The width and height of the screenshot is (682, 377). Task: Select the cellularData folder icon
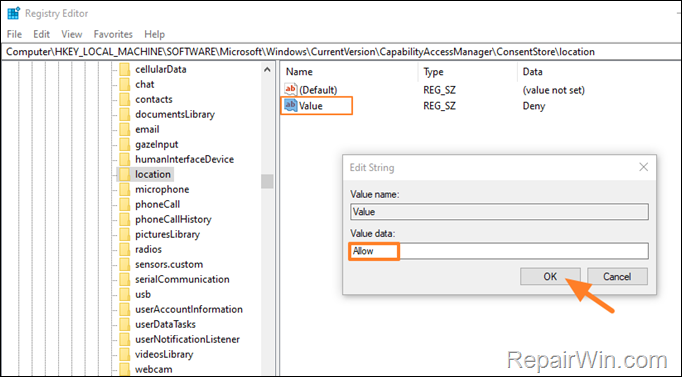coord(125,70)
